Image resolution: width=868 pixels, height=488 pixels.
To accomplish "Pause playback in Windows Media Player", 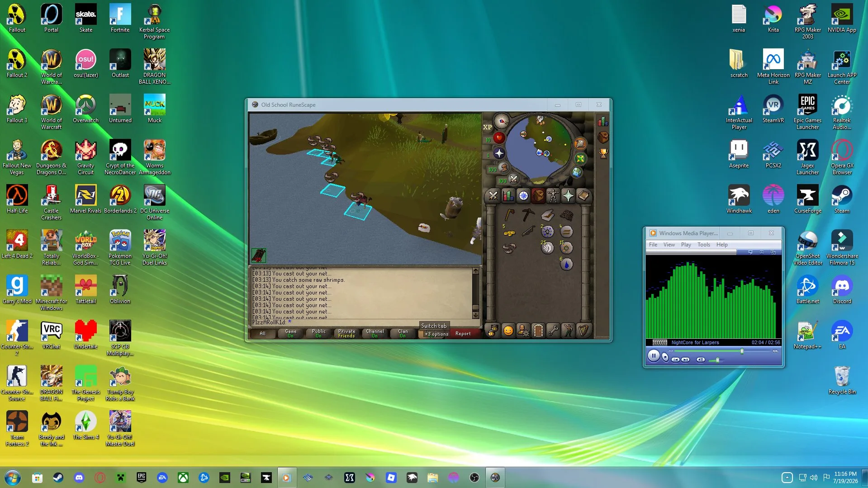I will (654, 356).
